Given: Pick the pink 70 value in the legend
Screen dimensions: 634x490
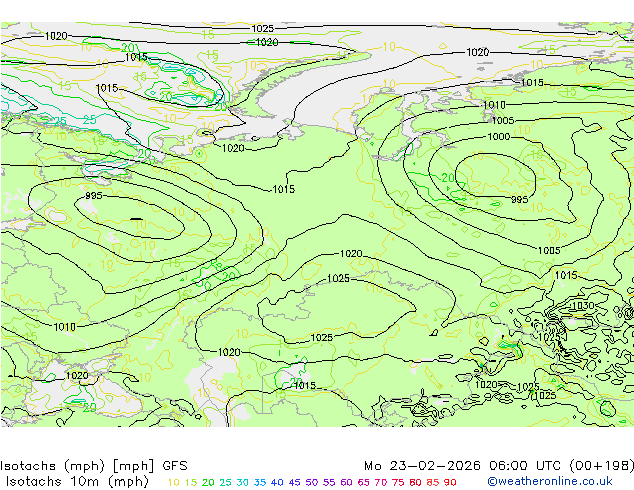Looking at the screenshot, I should tap(381, 482).
